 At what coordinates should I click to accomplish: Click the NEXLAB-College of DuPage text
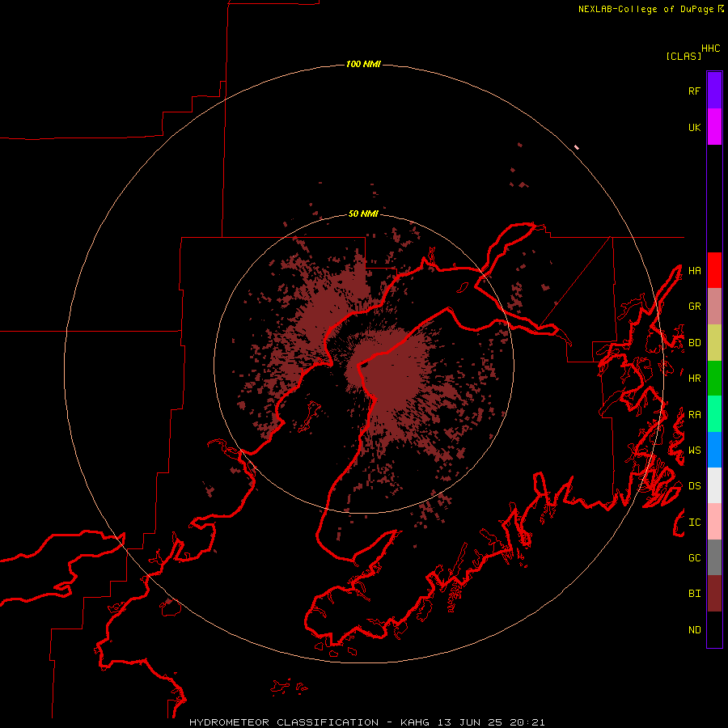pyautogui.click(x=645, y=9)
